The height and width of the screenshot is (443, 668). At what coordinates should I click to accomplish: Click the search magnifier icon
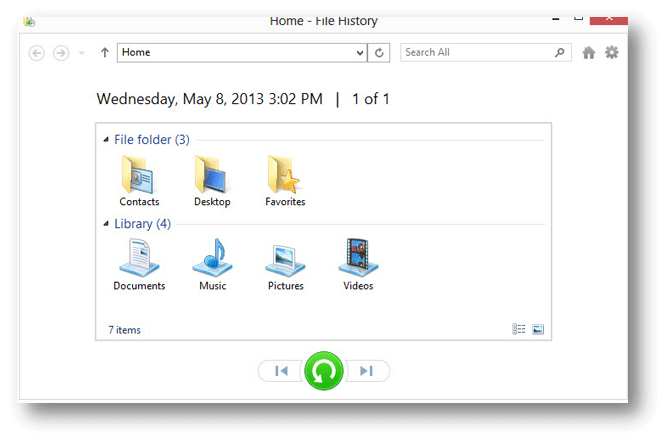point(560,52)
